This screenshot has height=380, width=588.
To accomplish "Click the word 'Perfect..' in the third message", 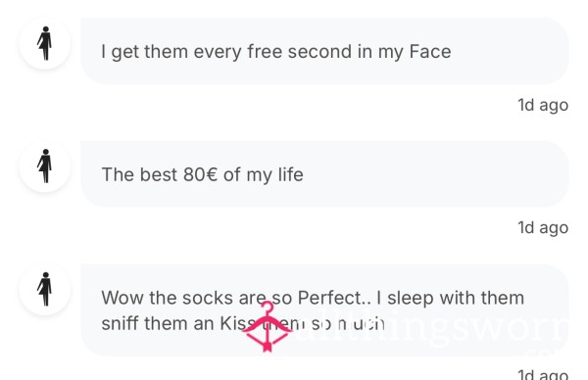I will coord(334,298).
